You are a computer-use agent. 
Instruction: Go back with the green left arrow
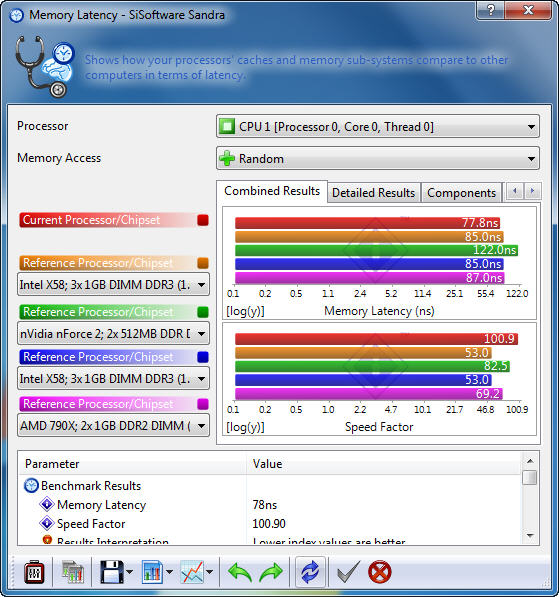(x=240, y=572)
